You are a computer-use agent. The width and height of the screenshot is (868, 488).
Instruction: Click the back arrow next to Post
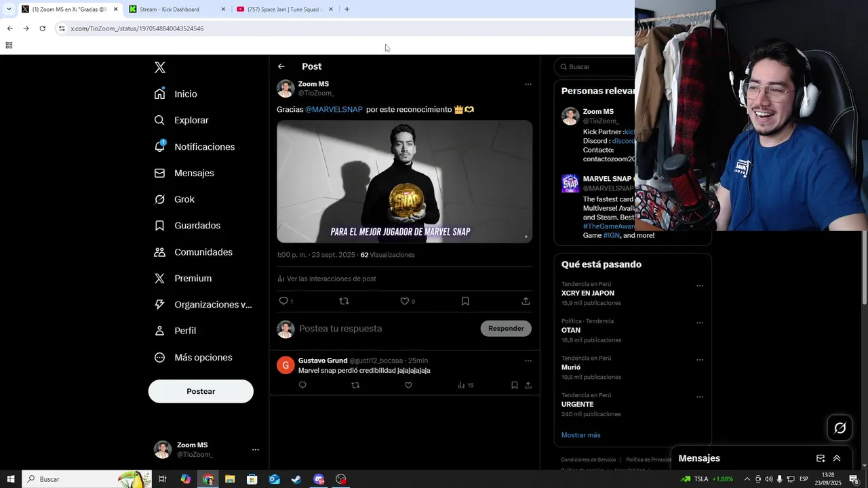pos(281,66)
